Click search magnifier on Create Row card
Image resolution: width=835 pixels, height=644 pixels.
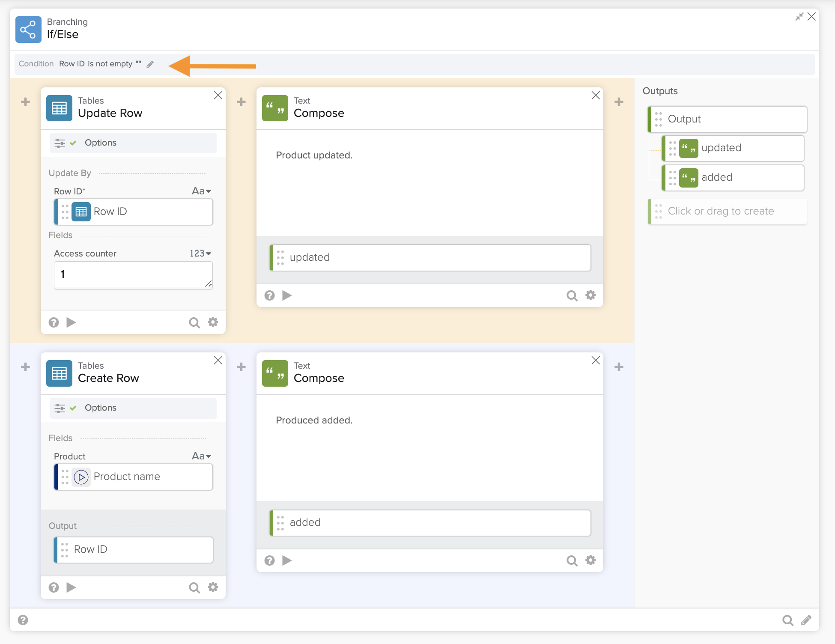point(194,587)
